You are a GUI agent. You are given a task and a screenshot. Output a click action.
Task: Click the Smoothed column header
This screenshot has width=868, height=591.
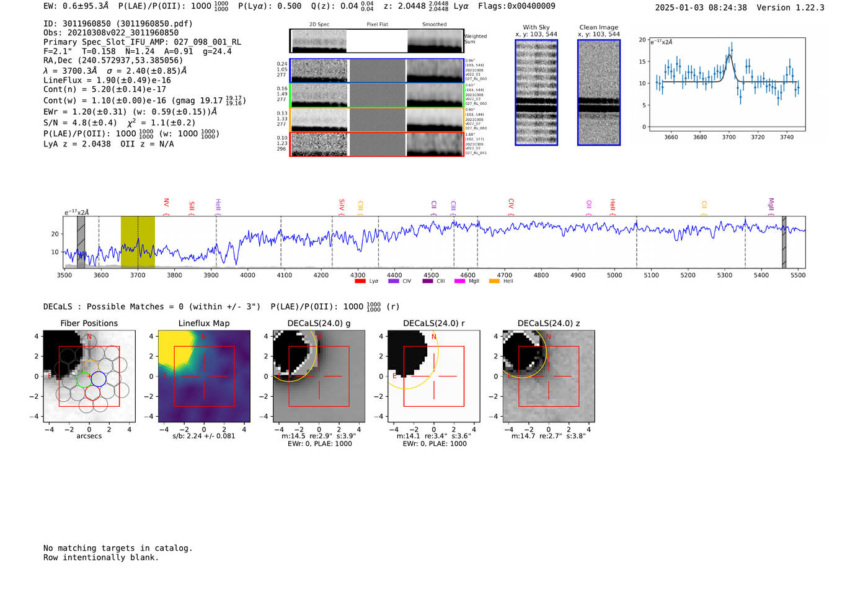[435, 25]
